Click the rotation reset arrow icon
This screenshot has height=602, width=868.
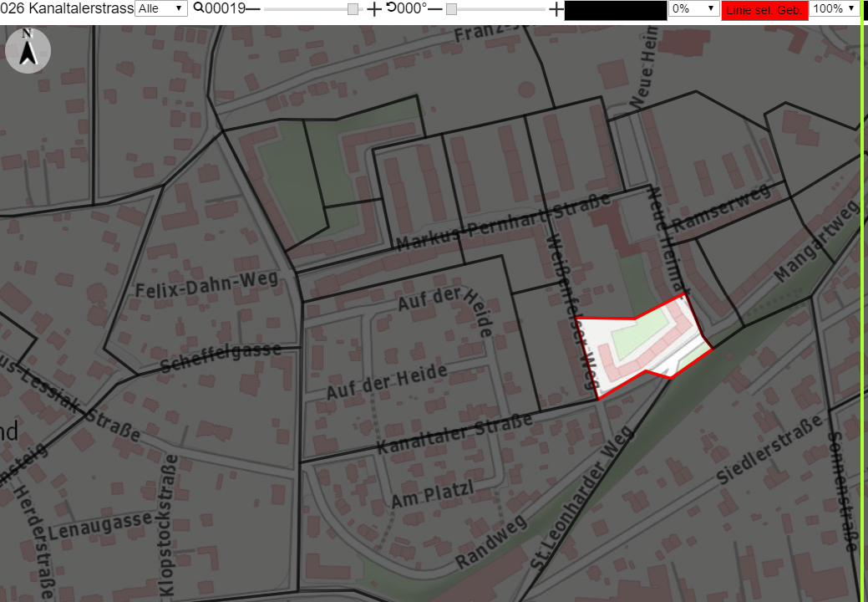click(x=391, y=8)
